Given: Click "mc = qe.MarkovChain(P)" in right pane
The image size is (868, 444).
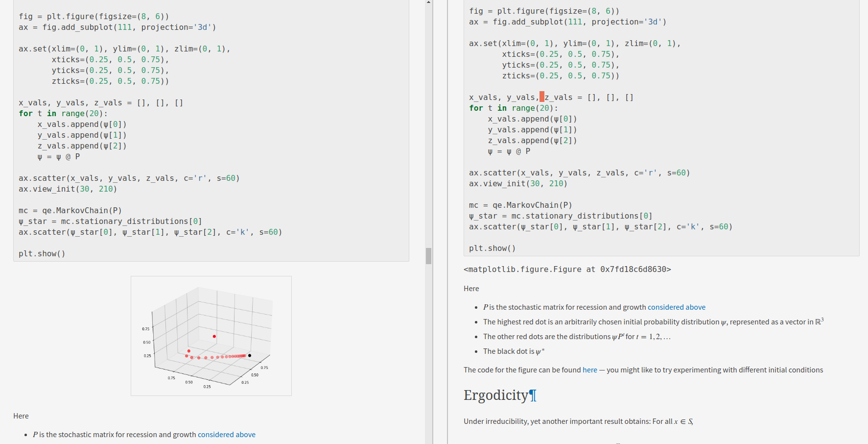Looking at the screenshot, I should (520, 205).
